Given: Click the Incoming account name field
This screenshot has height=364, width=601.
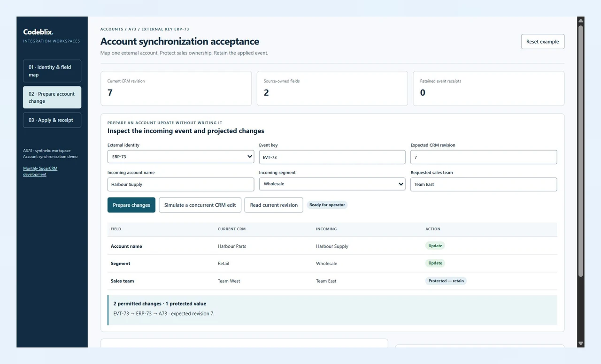Looking at the screenshot, I should click(181, 184).
